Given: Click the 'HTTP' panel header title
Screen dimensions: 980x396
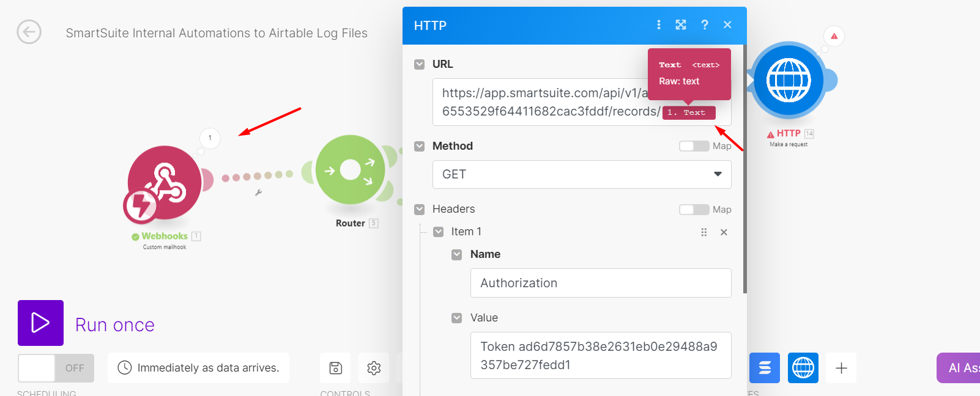Looking at the screenshot, I should [x=430, y=26].
